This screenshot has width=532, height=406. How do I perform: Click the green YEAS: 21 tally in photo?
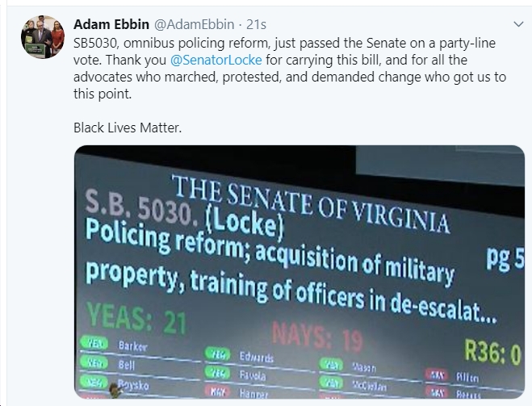pos(136,318)
